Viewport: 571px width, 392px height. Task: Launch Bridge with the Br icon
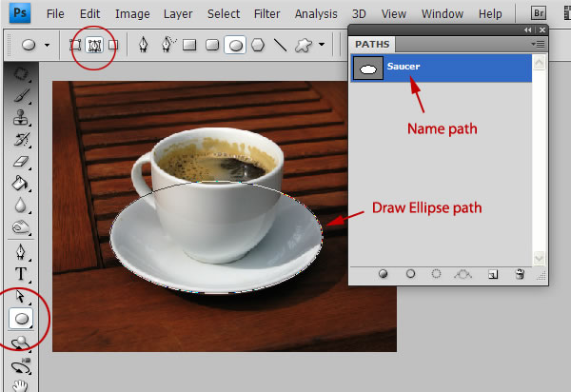[x=539, y=13]
